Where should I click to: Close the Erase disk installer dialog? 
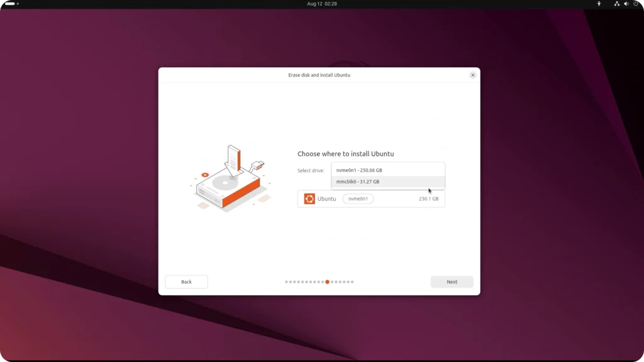click(x=473, y=75)
